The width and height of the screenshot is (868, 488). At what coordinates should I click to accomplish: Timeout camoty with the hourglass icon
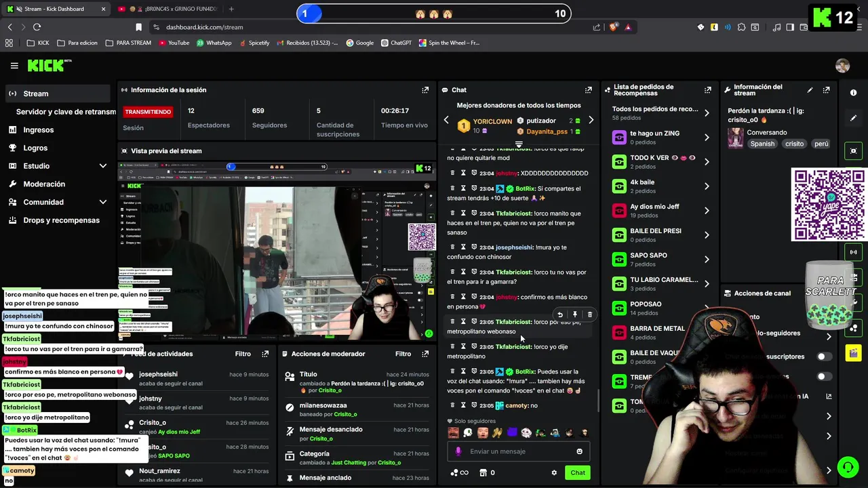[463, 405]
